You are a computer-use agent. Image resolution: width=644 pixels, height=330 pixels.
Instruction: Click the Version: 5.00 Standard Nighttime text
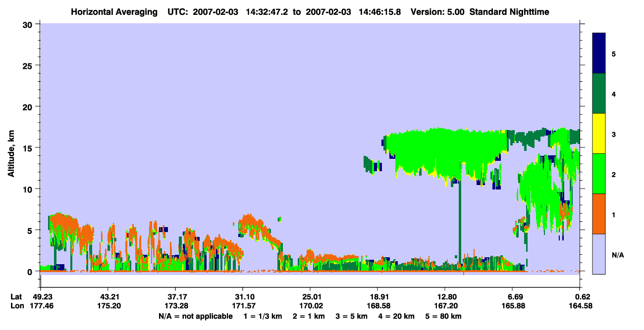coord(480,12)
